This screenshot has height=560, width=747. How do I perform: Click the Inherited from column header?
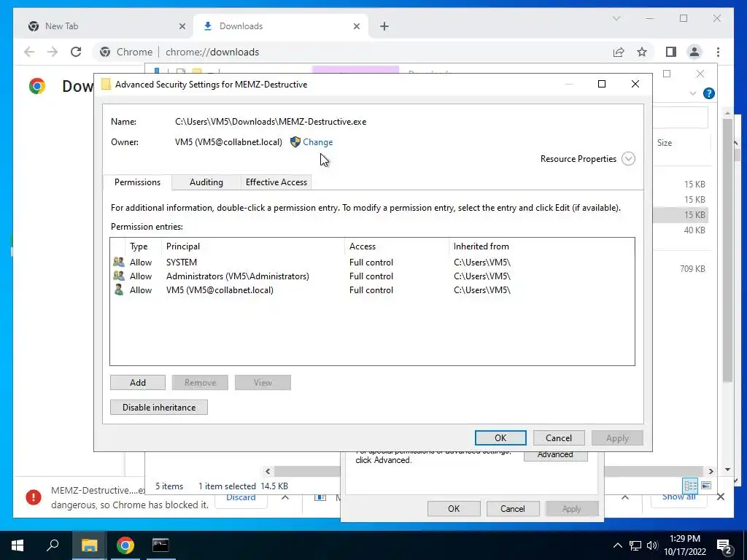point(481,246)
